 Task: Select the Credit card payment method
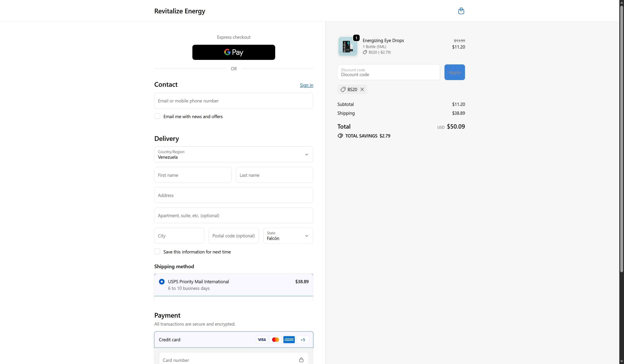coord(169,339)
